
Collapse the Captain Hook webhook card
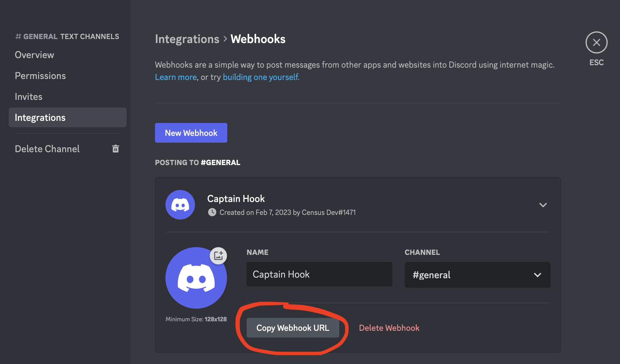(543, 205)
